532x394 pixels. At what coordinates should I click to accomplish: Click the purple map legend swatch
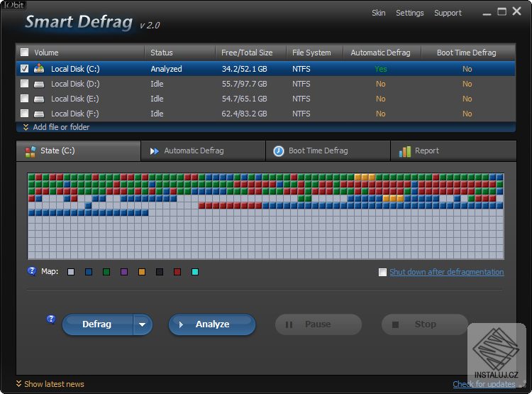click(x=124, y=272)
